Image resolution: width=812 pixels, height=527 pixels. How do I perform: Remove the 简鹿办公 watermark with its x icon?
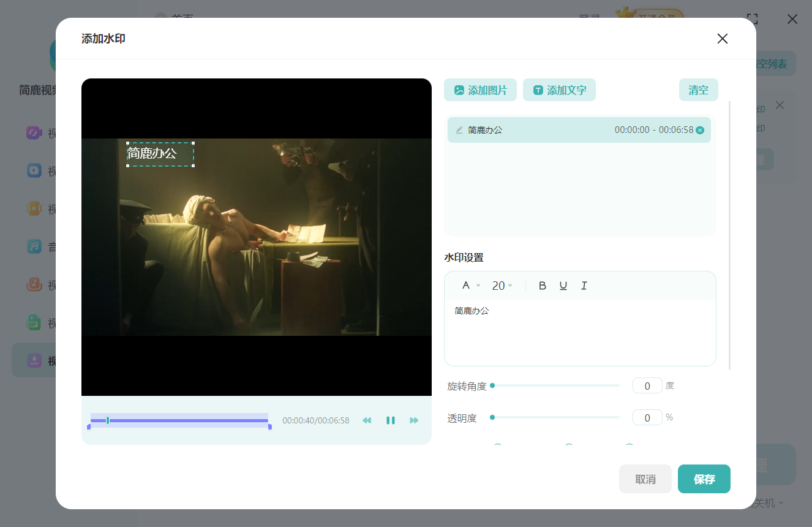click(x=700, y=130)
